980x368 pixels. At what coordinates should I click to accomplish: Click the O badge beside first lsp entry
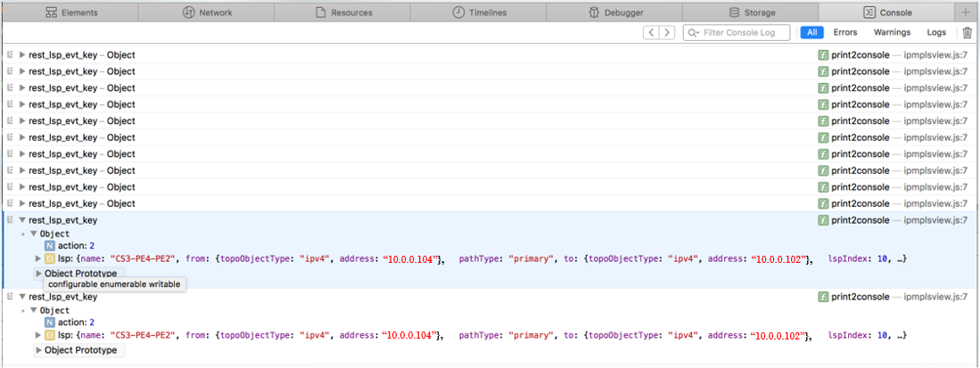tap(50, 259)
